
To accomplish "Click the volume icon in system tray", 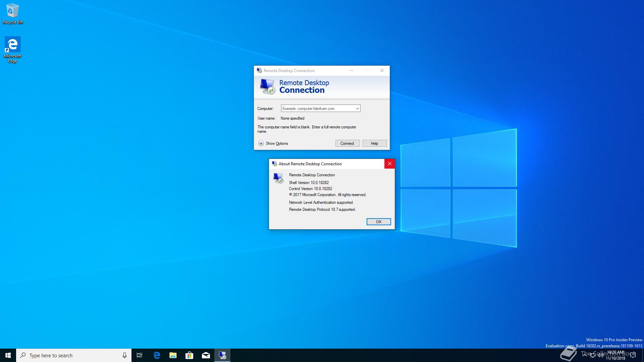I will (x=600, y=355).
